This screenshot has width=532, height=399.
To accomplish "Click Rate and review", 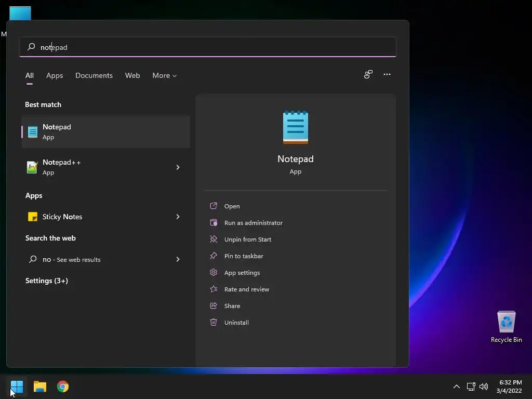I will click(247, 289).
